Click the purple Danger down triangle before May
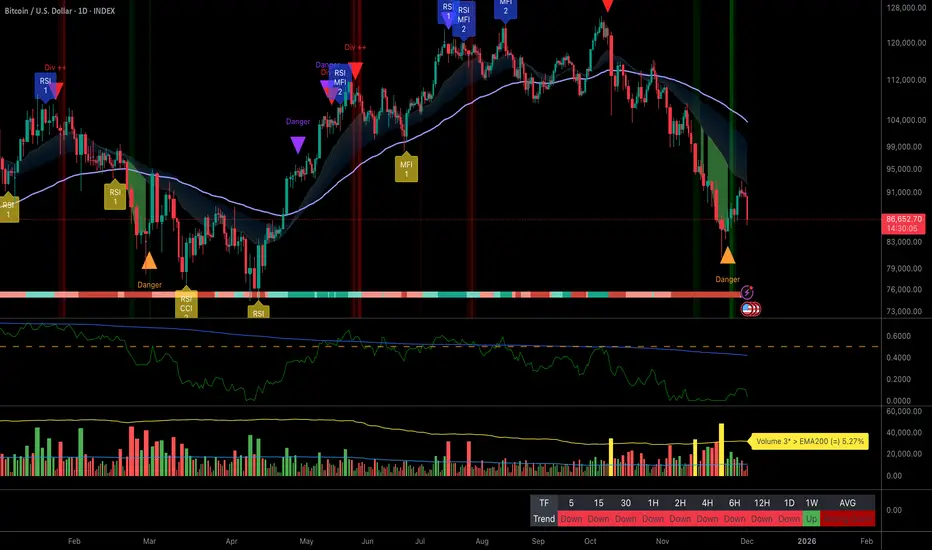932x550 pixels. (x=298, y=144)
